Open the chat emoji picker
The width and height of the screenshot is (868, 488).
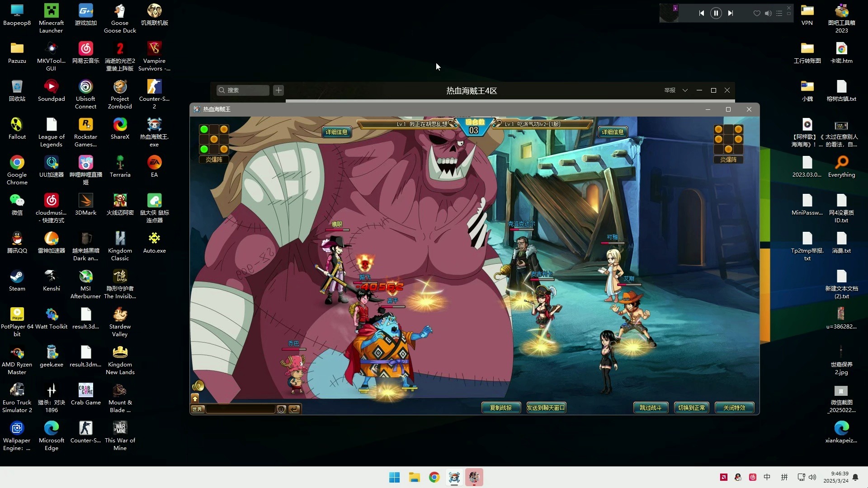pyautogui.click(x=281, y=409)
